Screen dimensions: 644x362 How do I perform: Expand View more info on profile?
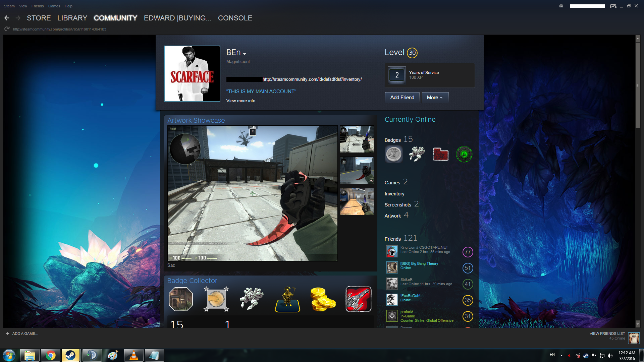coord(240,101)
